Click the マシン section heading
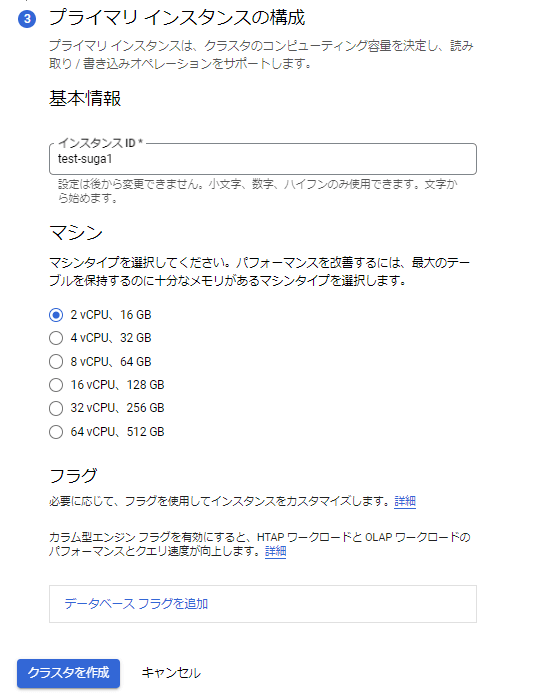 76,232
